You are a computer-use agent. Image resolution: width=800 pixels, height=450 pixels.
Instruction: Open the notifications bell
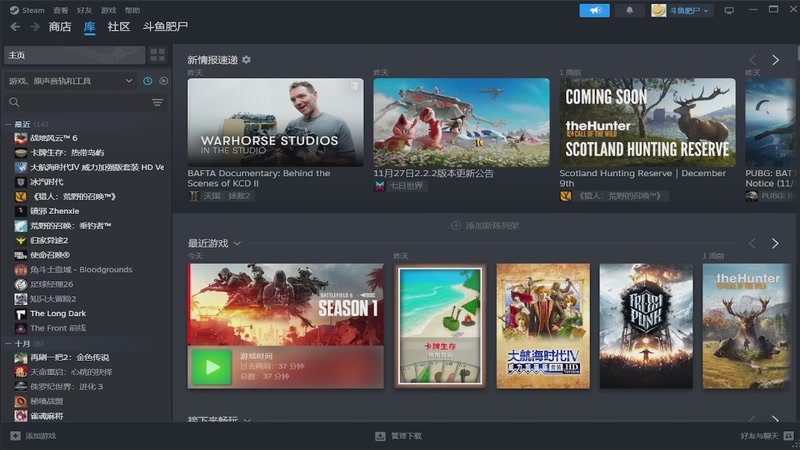[630, 10]
